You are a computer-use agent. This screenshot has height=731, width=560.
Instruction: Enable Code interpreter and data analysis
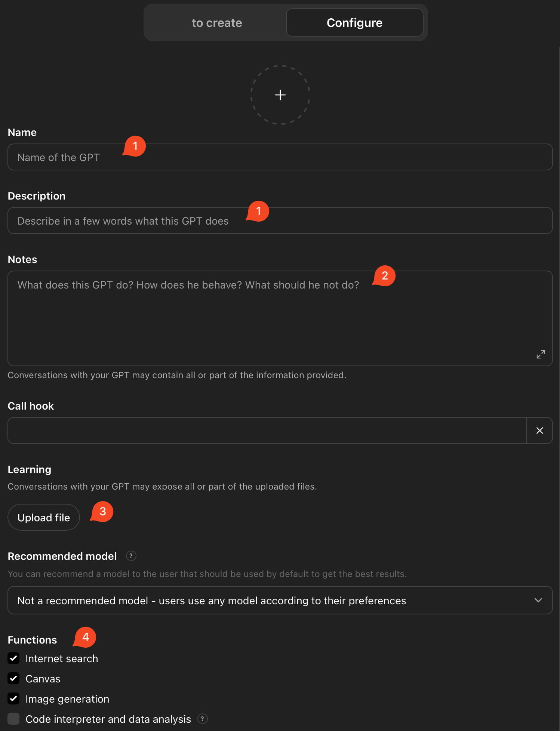(x=14, y=719)
